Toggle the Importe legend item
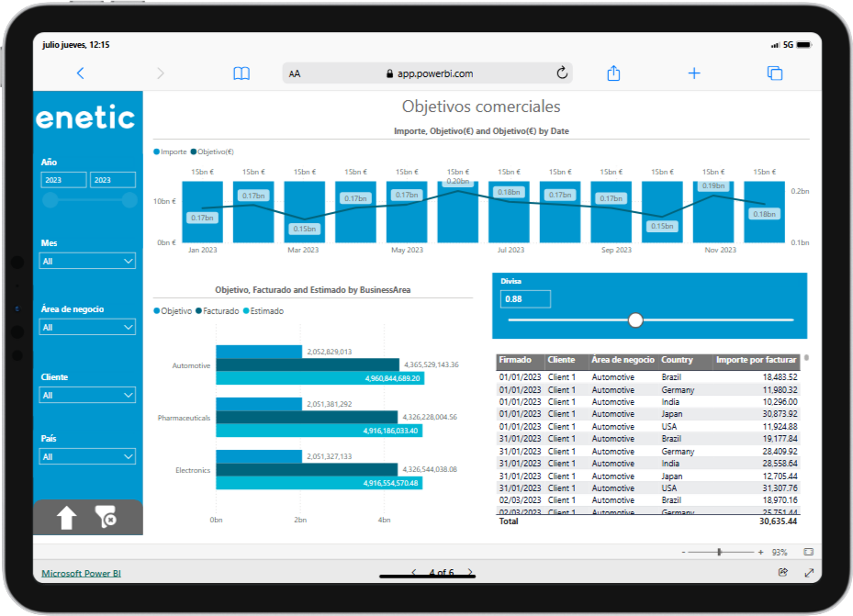Viewport: 853px width, 616px height. pyautogui.click(x=170, y=151)
